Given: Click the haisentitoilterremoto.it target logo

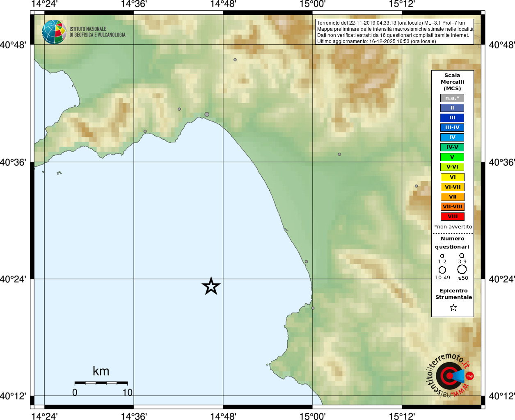Looking at the screenshot, I should click(x=450, y=375).
